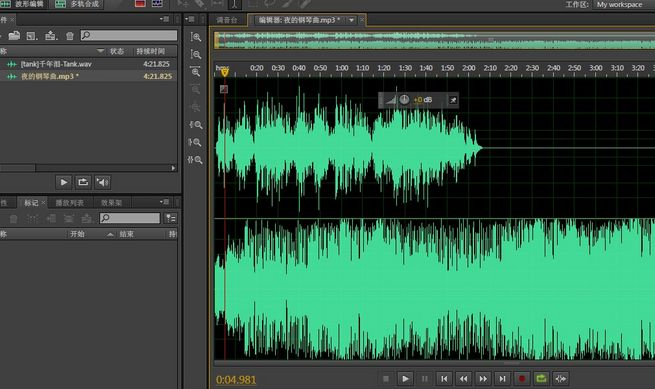
Task: Toggle spectral pitch display icon
Action: pos(157,4)
